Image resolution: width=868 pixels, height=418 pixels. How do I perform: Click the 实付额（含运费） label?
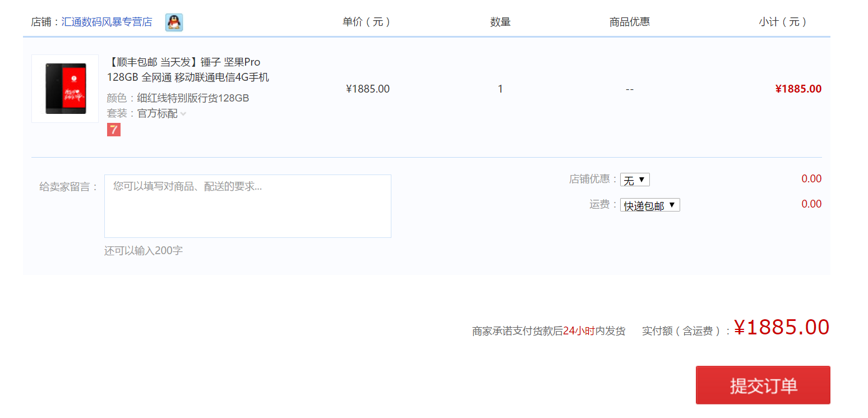[x=687, y=331]
